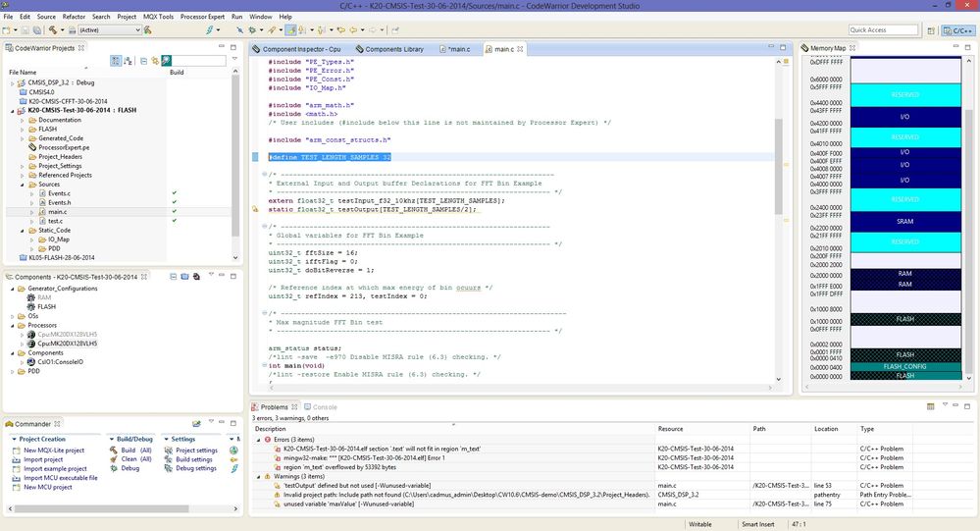Open the MQX Tools menu
This screenshot has width=980, height=531.
click(x=158, y=17)
